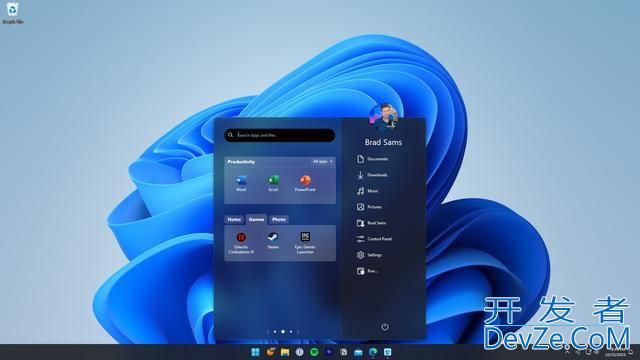640x360 pixels.
Task: Open the Downloads folder link
Action: pyautogui.click(x=372, y=175)
